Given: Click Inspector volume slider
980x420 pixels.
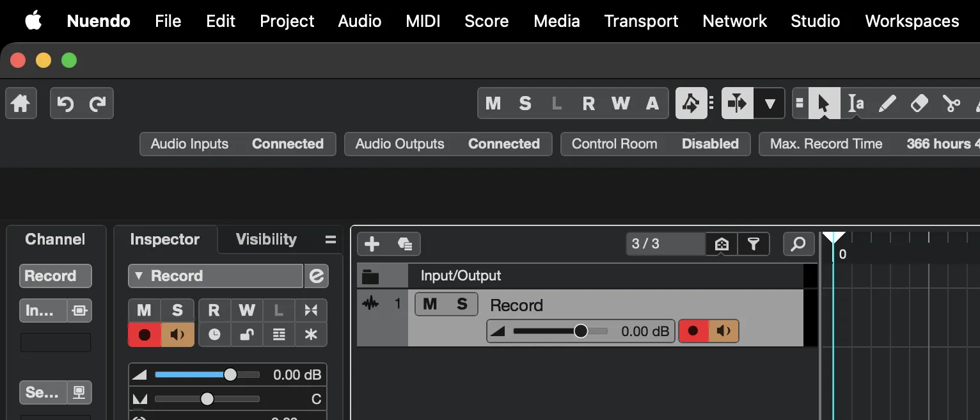Looking at the screenshot, I should (207, 375).
